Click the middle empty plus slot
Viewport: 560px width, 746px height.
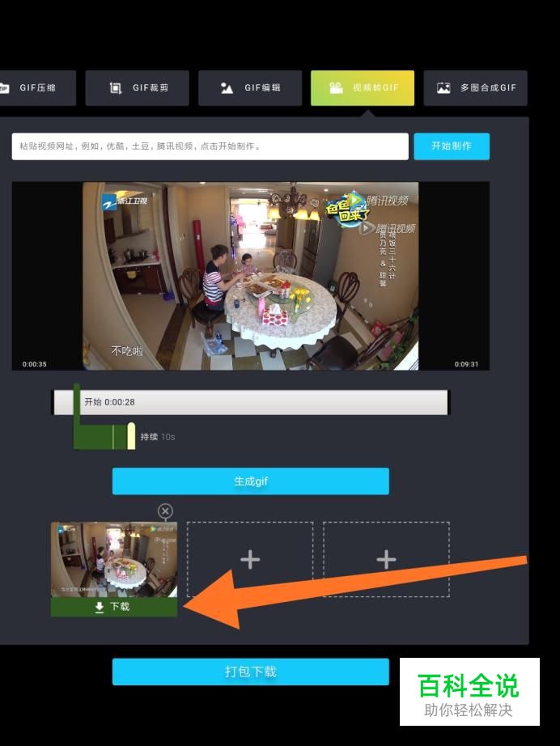[250, 560]
